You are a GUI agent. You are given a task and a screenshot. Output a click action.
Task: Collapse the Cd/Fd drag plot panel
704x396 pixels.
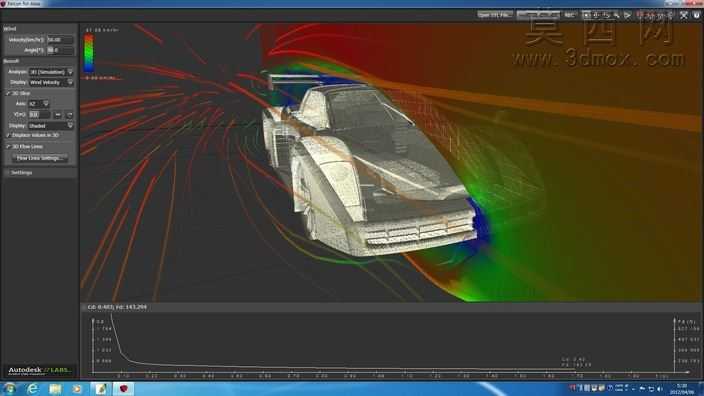coord(84,307)
